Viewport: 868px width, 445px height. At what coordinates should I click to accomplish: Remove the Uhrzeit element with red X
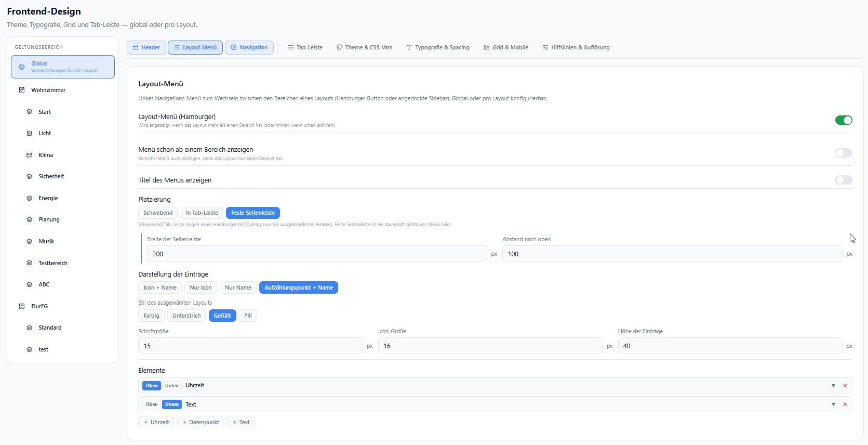tap(845, 386)
